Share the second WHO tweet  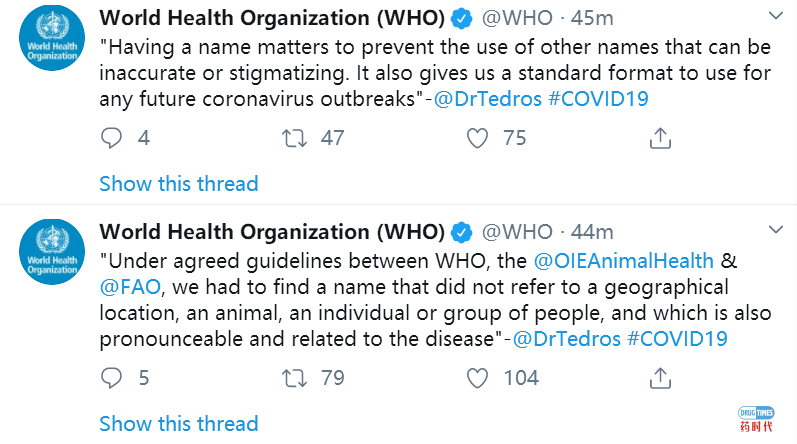(660, 378)
